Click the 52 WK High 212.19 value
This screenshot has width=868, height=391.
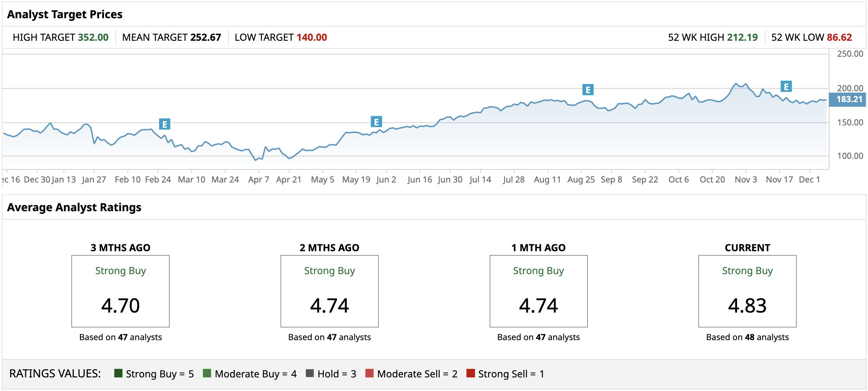click(x=742, y=37)
